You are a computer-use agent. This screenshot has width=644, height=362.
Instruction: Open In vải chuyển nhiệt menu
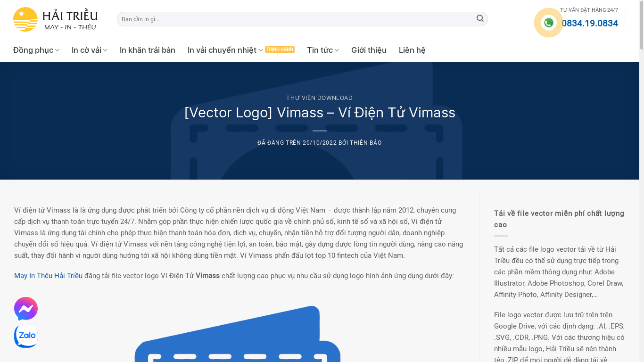(222, 50)
